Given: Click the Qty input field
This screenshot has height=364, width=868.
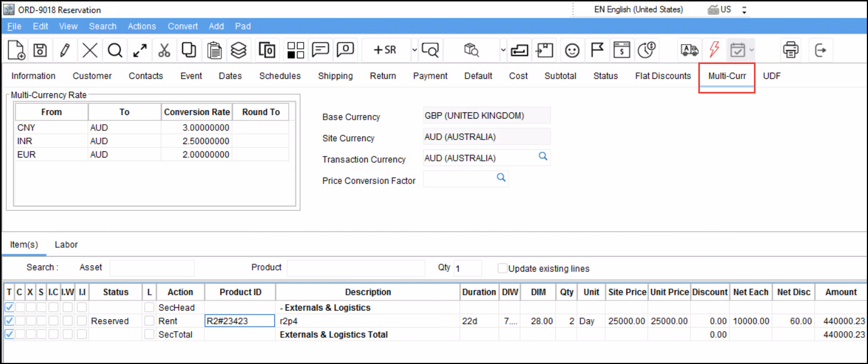Looking at the screenshot, I should (468, 268).
